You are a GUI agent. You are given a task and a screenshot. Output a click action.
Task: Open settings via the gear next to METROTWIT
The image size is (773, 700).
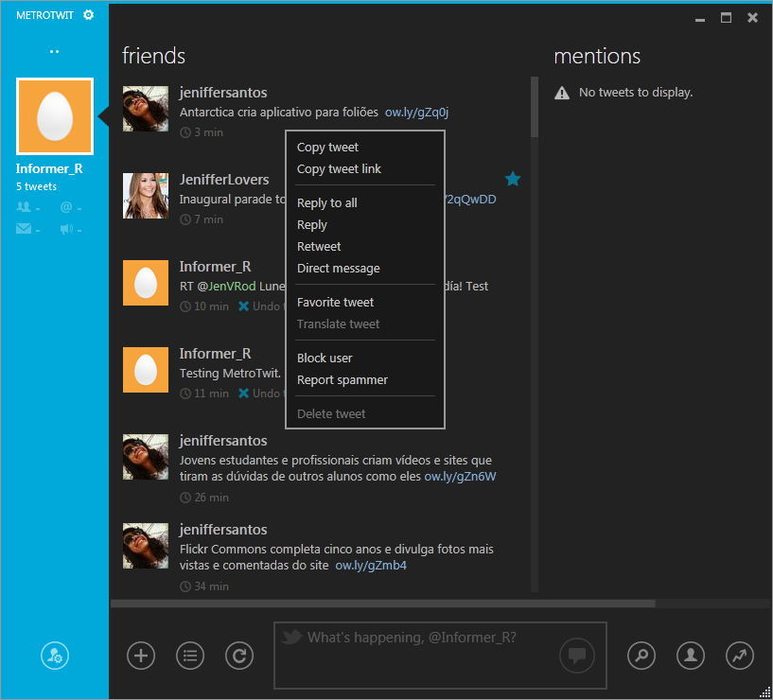88,14
